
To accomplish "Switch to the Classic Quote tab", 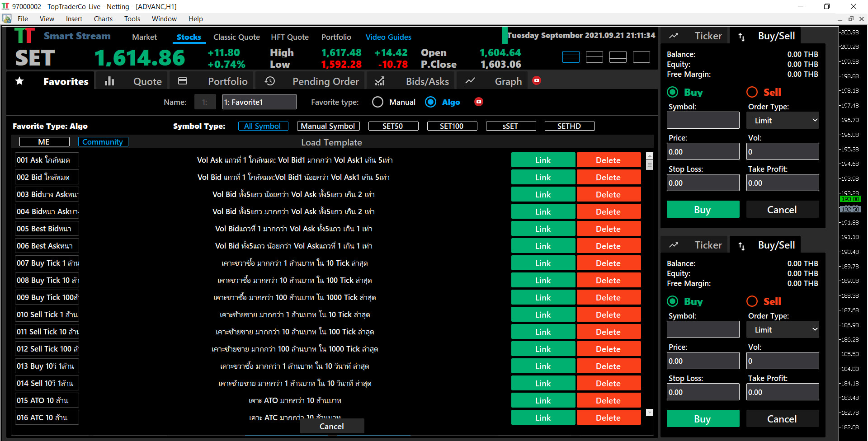I will 236,37.
